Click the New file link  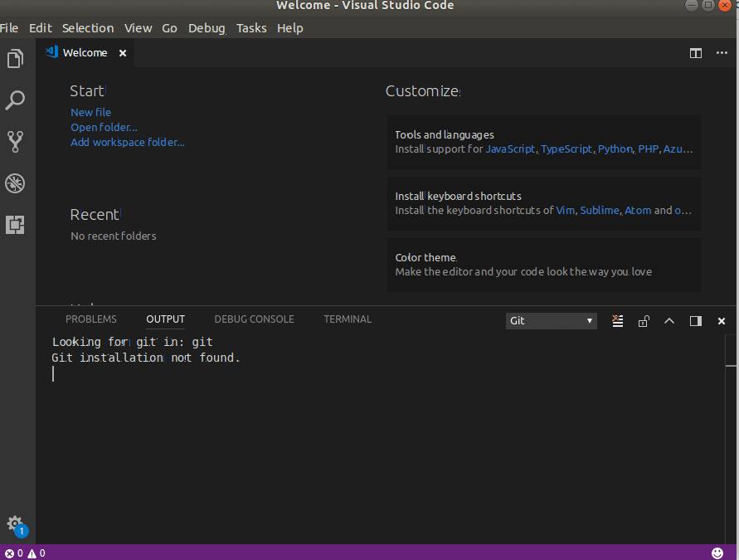(91, 112)
